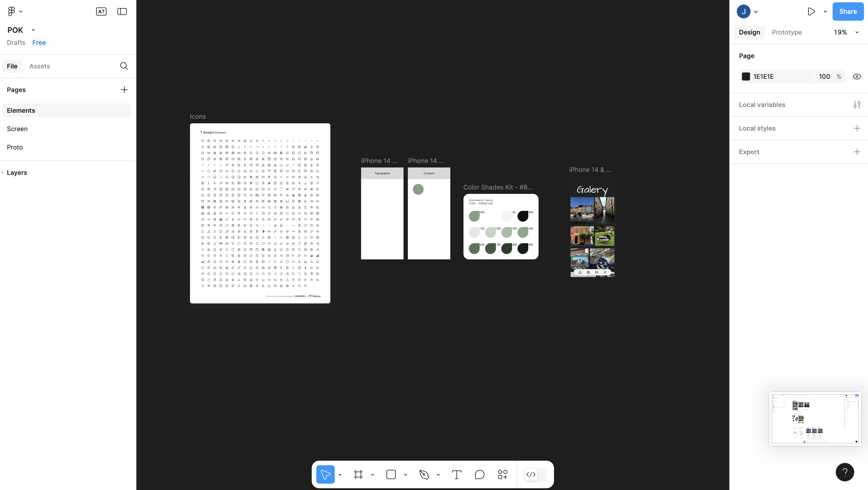Switch to the Assets tab

click(x=39, y=66)
